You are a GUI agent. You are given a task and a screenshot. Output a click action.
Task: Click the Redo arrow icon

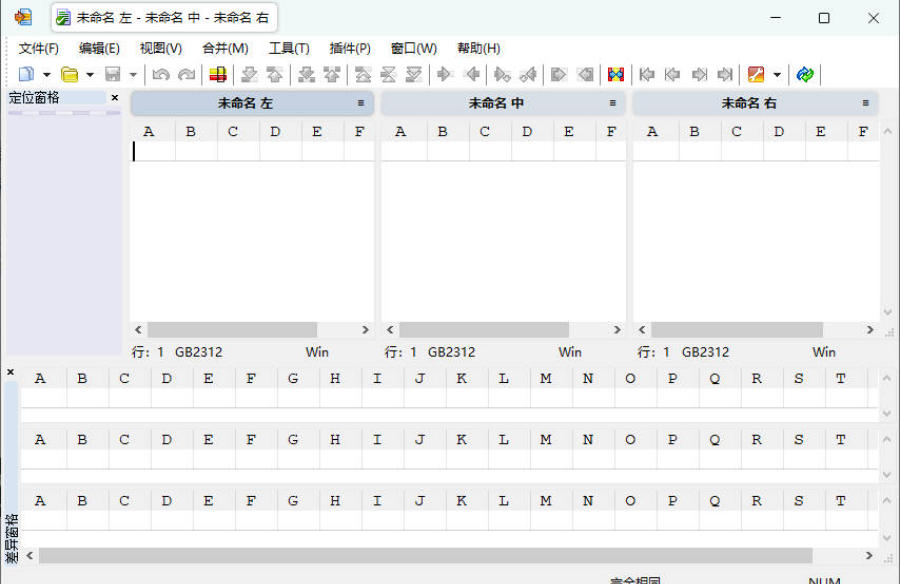coord(186,75)
